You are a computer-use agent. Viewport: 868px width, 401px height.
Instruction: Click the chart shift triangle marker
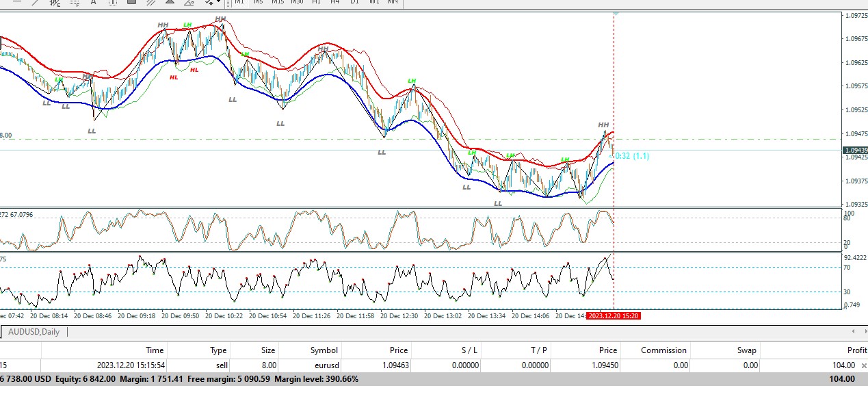click(x=616, y=12)
